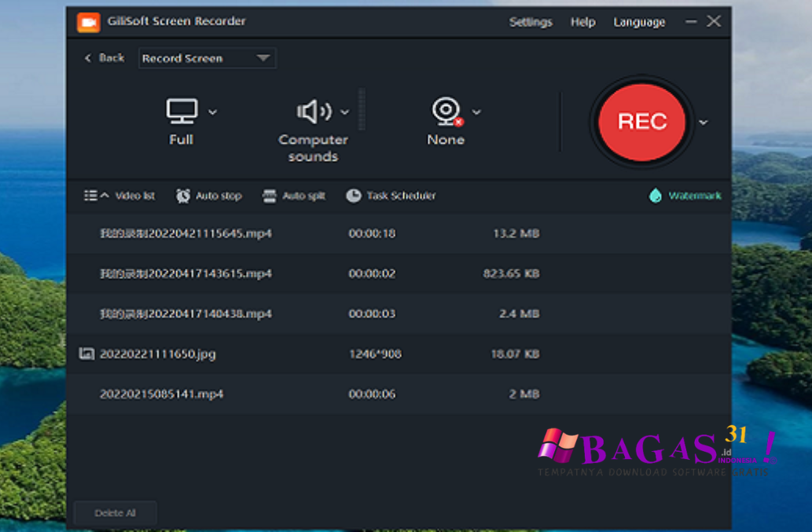Viewport: 812px width, 532px height.
Task: Click the 00:00:06 duration value
Action: click(372, 394)
